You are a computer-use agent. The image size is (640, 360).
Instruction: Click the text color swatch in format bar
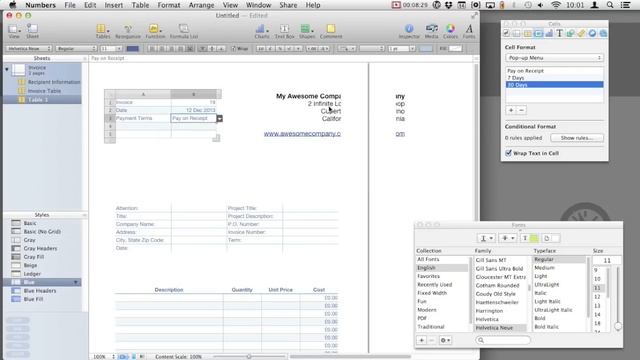click(133, 49)
